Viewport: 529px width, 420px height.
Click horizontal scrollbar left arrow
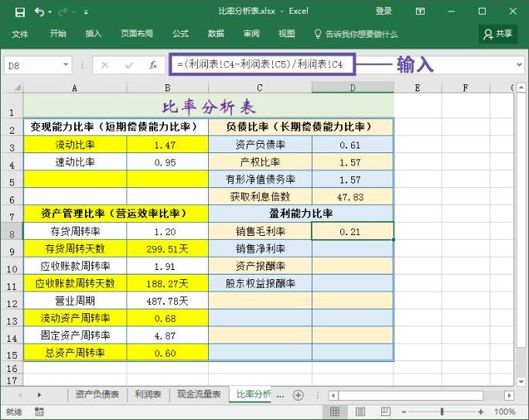coord(333,395)
